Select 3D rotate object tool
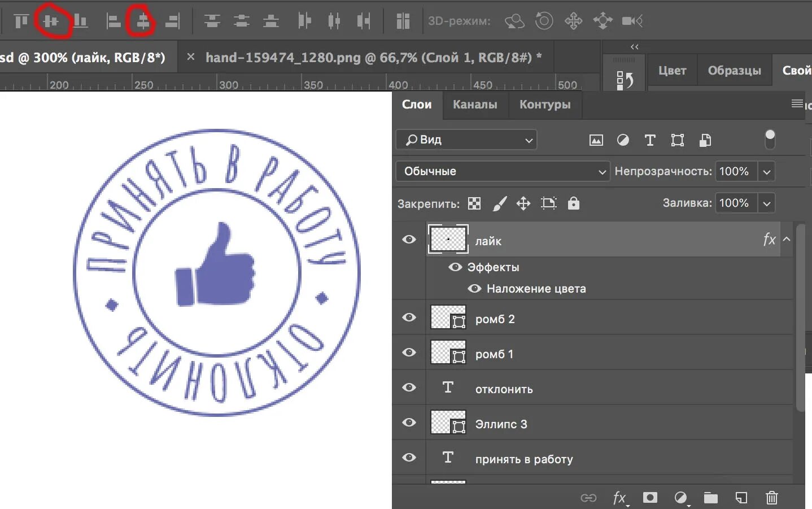 click(514, 21)
